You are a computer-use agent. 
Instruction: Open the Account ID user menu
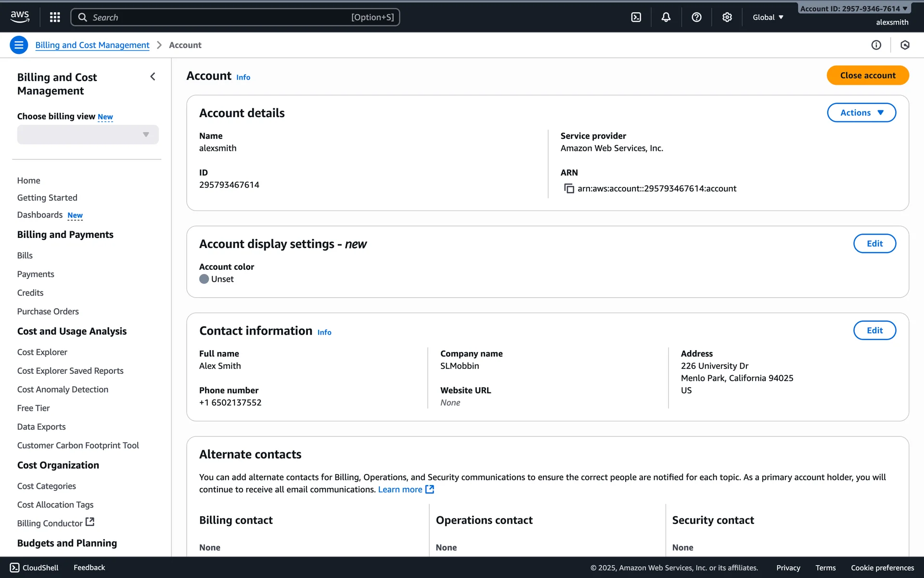854,9
